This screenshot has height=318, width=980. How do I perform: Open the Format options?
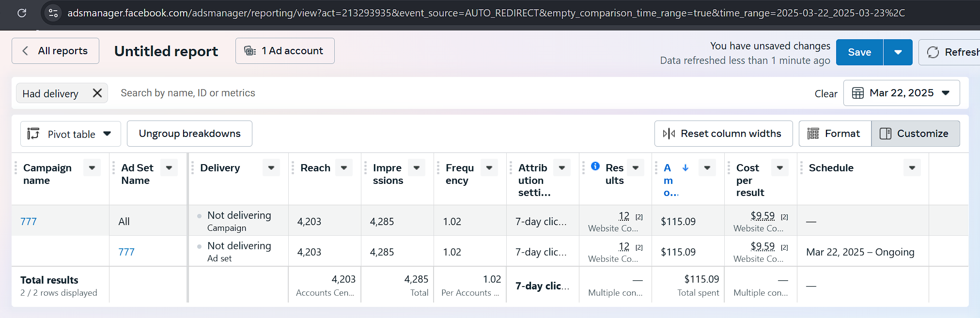pyautogui.click(x=835, y=134)
